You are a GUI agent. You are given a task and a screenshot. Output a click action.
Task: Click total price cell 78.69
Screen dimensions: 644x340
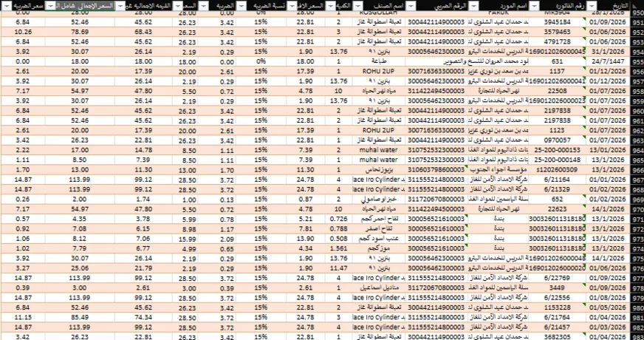point(80,32)
